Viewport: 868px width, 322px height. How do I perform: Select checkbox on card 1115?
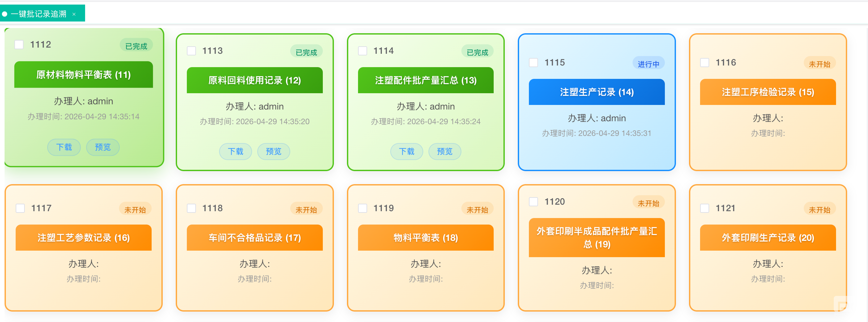pos(533,63)
